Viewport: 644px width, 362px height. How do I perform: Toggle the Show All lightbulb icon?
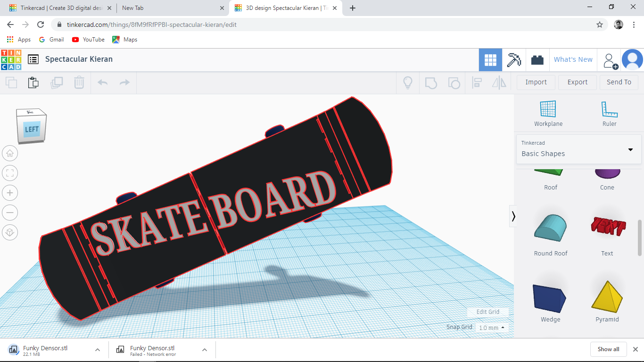(408, 83)
